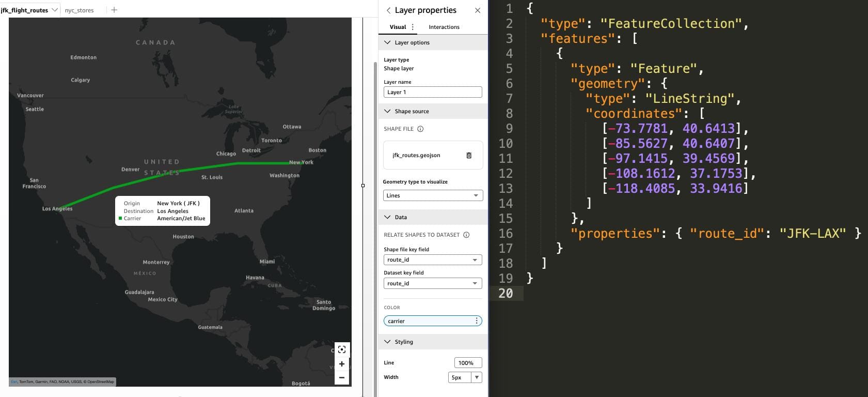
Task: Click the Layer name input field
Action: (433, 92)
